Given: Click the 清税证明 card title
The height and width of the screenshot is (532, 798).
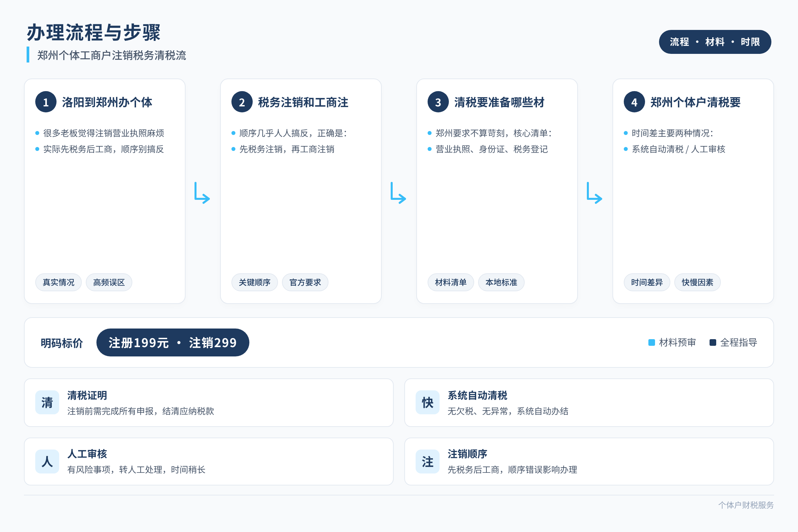Looking at the screenshot, I should [x=87, y=395].
